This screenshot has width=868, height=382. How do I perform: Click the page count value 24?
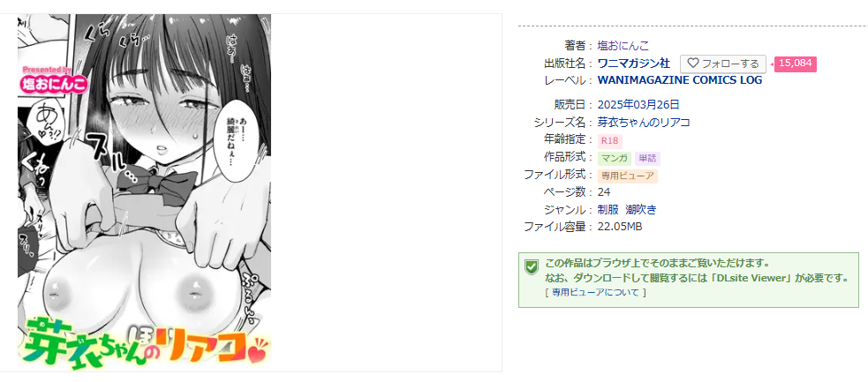pyautogui.click(x=604, y=191)
